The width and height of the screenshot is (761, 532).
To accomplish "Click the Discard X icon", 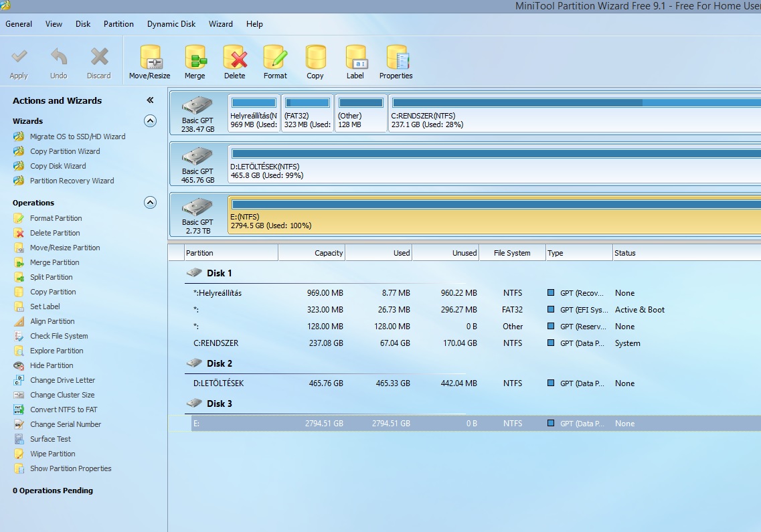I will [x=99, y=57].
